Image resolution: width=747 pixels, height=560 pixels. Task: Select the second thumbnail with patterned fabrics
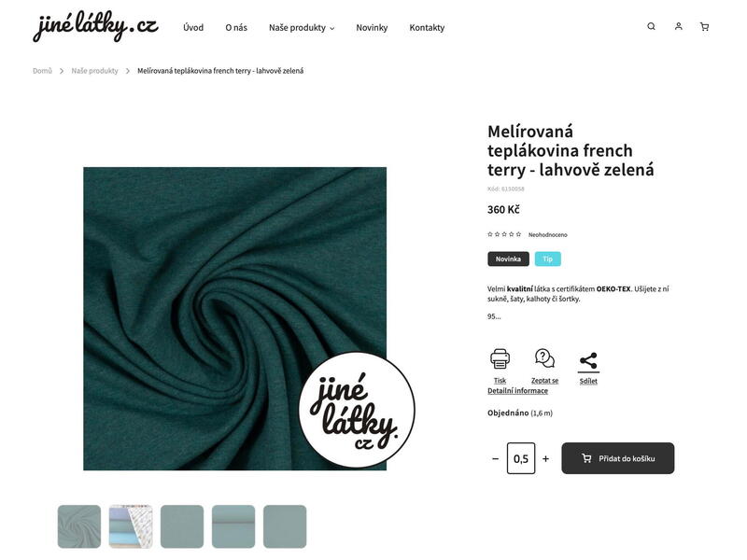pyautogui.click(x=131, y=526)
